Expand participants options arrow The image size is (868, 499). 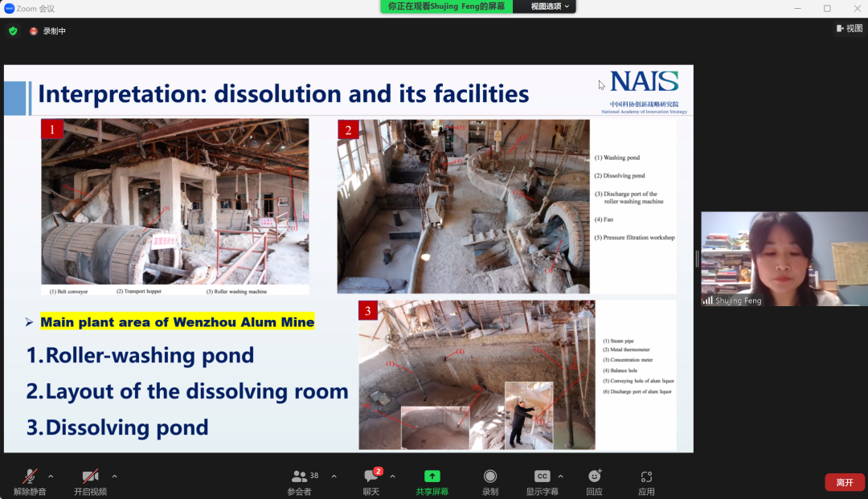pyautogui.click(x=334, y=477)
